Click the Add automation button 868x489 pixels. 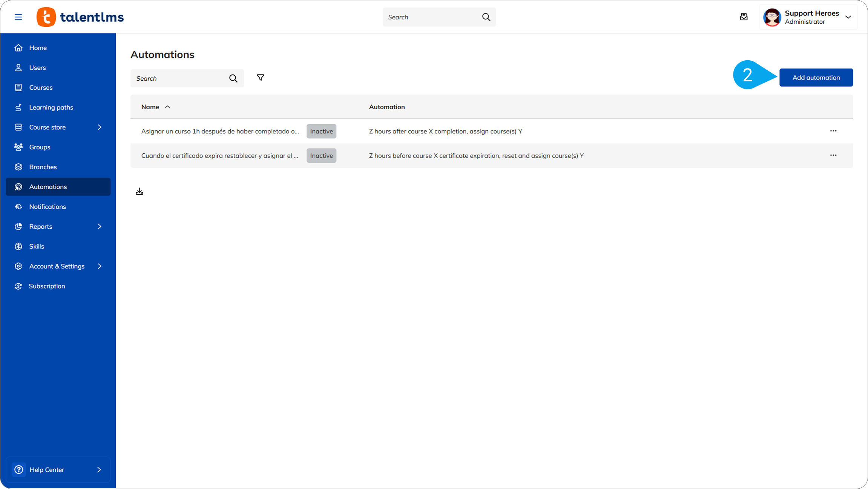click(816, 78)
